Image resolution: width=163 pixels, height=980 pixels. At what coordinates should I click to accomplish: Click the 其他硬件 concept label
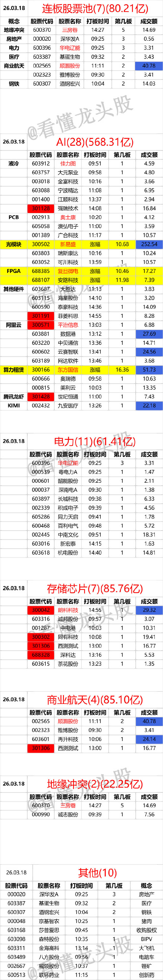click(14, 289)
